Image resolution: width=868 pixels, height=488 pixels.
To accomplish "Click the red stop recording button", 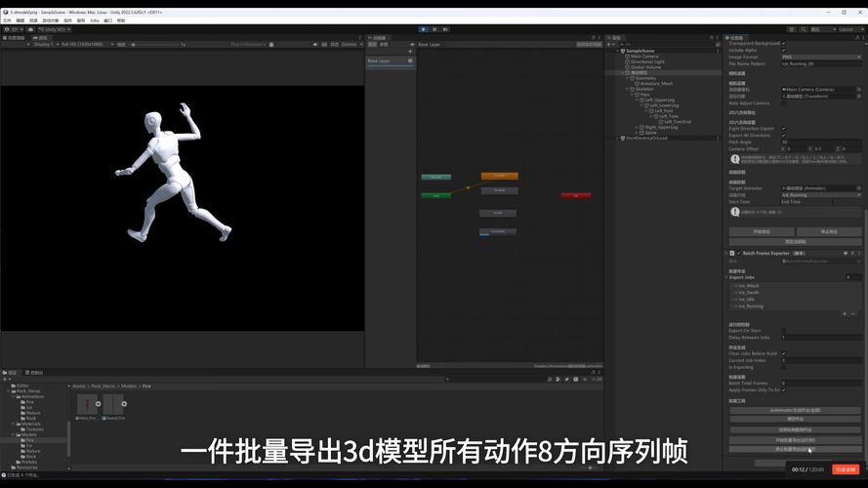I will 846,469.
